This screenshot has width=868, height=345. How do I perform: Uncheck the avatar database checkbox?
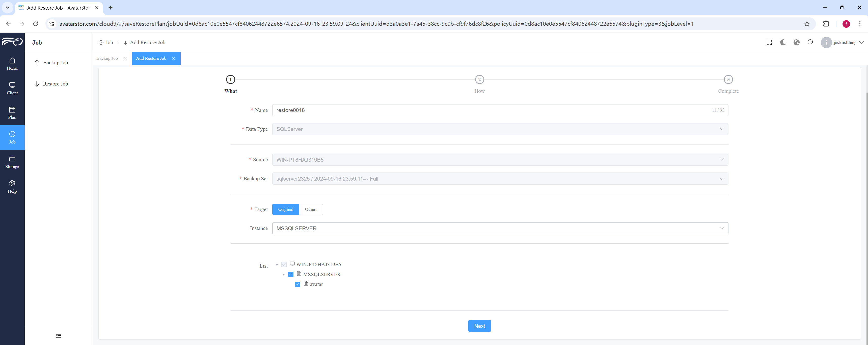297,284
